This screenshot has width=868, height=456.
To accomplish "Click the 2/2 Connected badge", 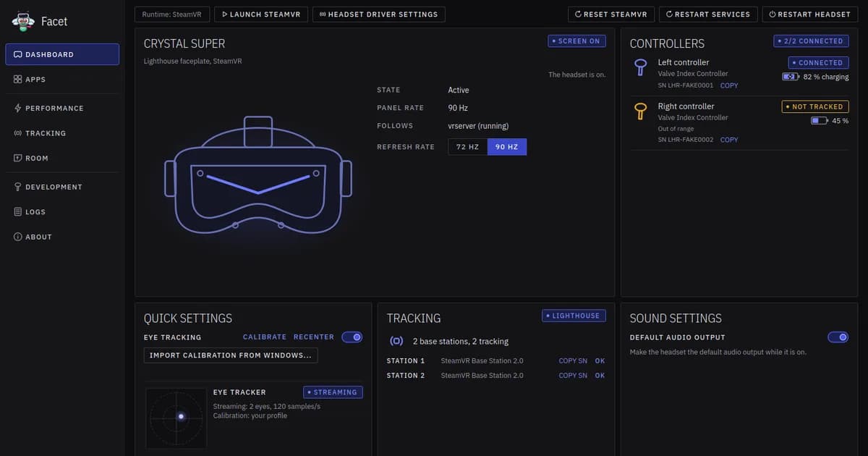I will click(x=811, y=41).
